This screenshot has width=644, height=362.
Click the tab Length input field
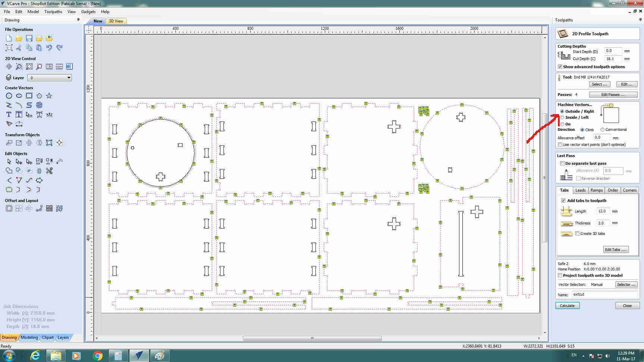point(603,211)
